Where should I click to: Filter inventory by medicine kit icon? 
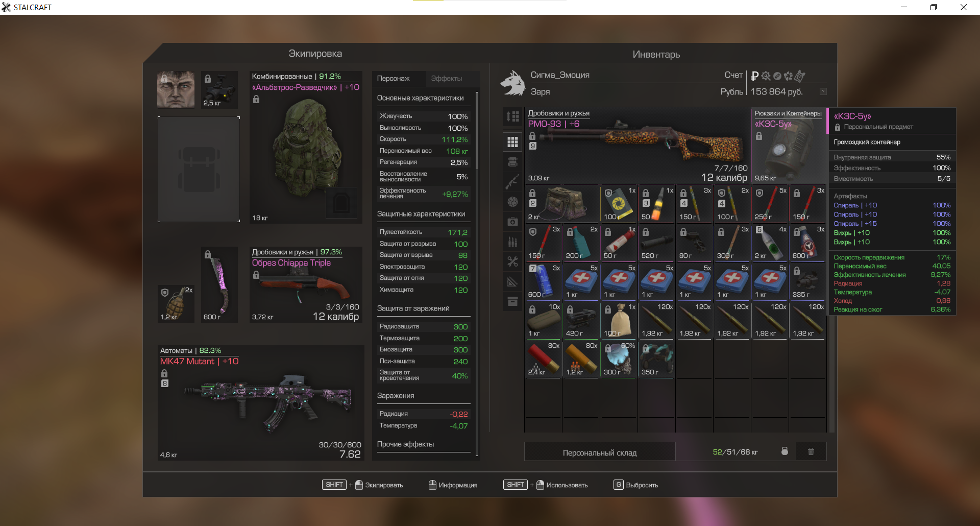point(512,222)
